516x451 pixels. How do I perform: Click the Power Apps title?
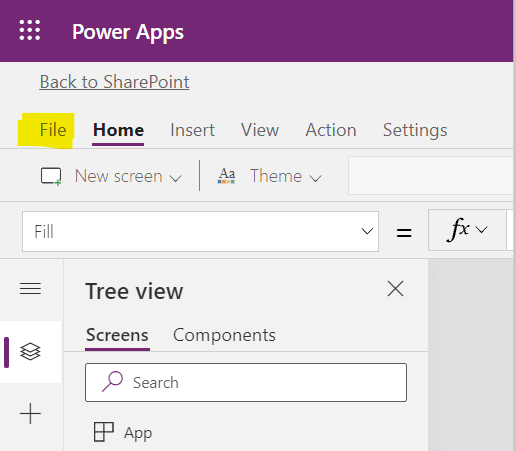[128, 32]
